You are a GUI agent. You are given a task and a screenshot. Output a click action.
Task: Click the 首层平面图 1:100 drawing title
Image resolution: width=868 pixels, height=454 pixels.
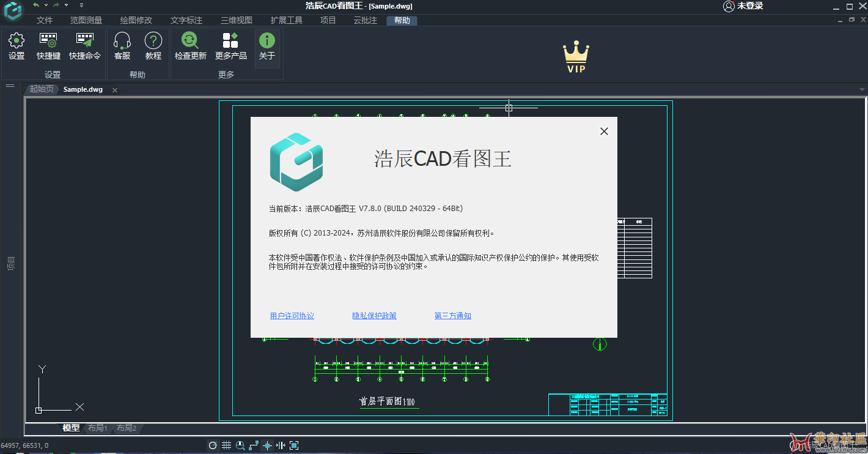coord(388,401)
